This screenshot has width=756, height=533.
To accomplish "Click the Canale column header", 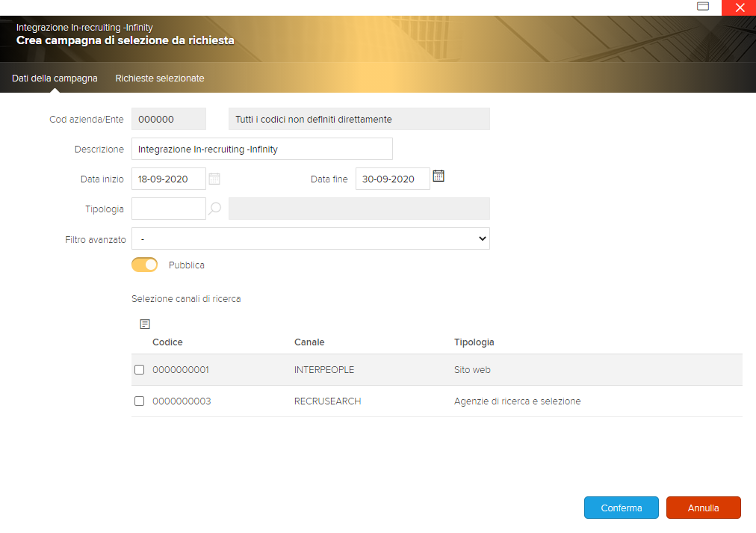I will (309, 342).
